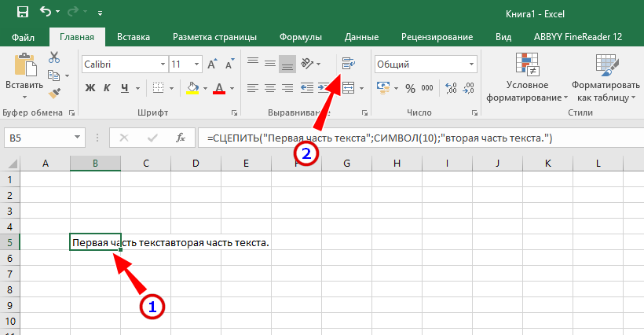Toggle italic К formatting
The image size is (644, 335).
[x=107, y=87]
